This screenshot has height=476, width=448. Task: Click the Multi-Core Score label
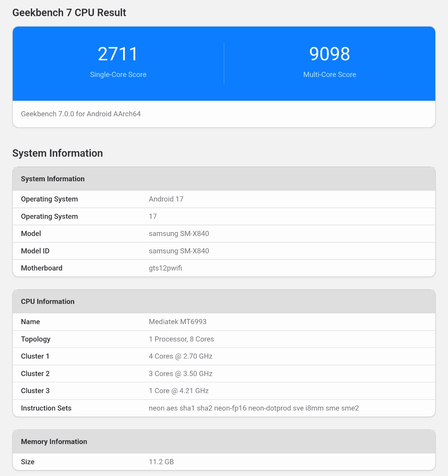point(329,75)
